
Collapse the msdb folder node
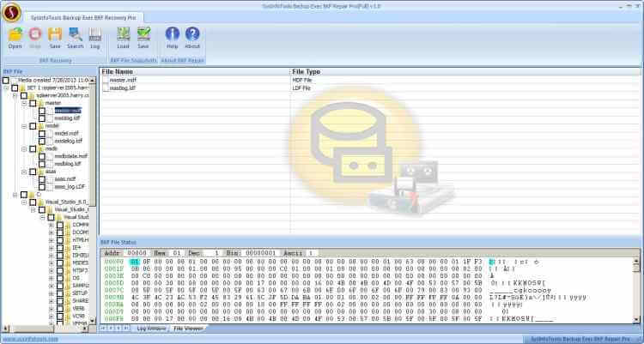coord(24,148)
